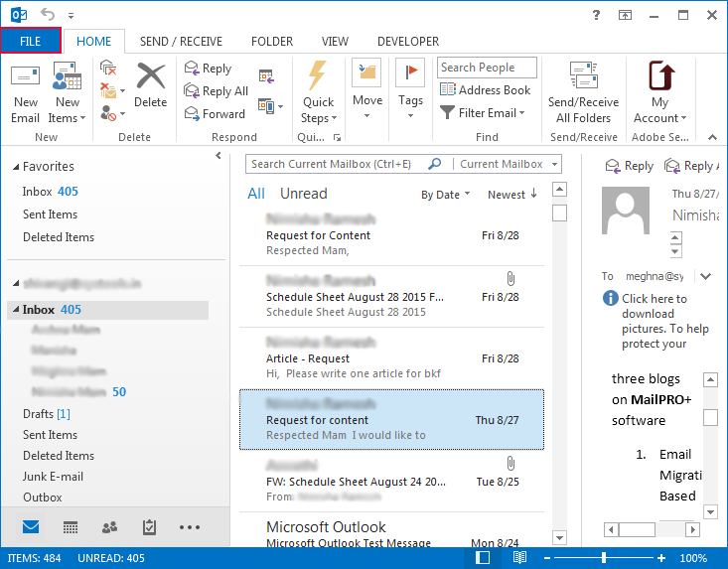Open the DEVELOPER tab
The image size is (728, 569).
point(408,42)
